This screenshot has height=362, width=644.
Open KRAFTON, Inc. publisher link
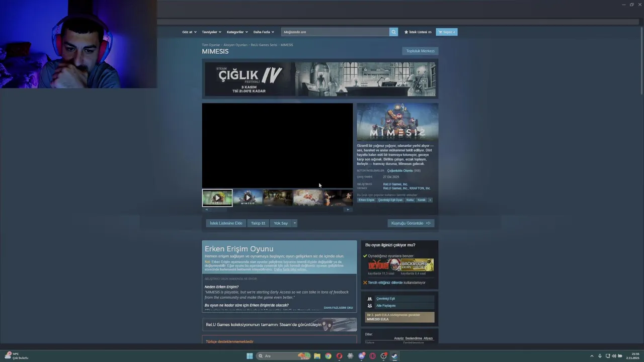pyautogui.click(x=420, y=189)
